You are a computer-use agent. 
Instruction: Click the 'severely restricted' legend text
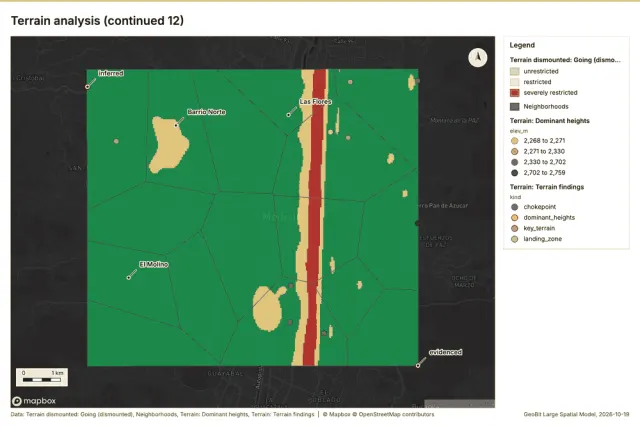(550, 93)
